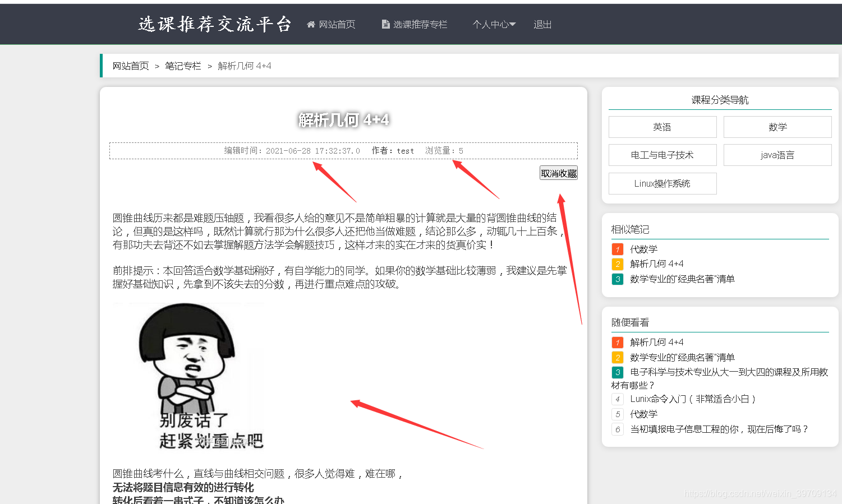This screenshot has height=504, width=842.
Task: Select the Linux操作系统 course category
Action: 662,183
